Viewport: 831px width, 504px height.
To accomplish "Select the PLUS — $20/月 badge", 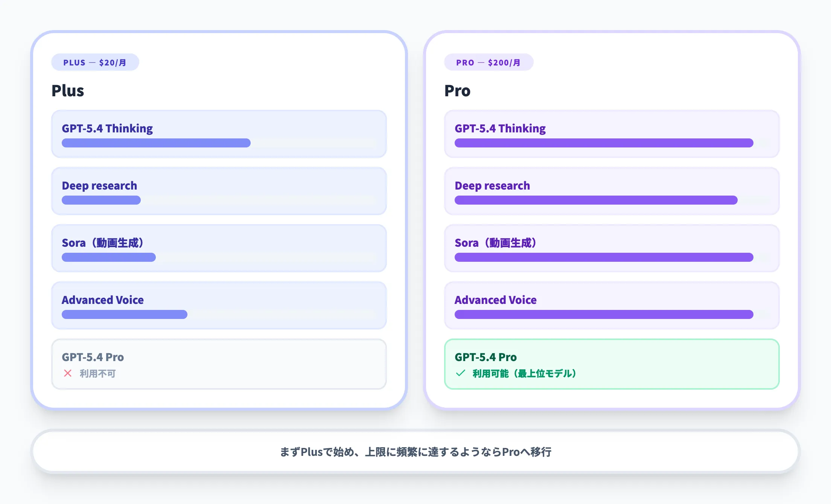I will (95, 62).
